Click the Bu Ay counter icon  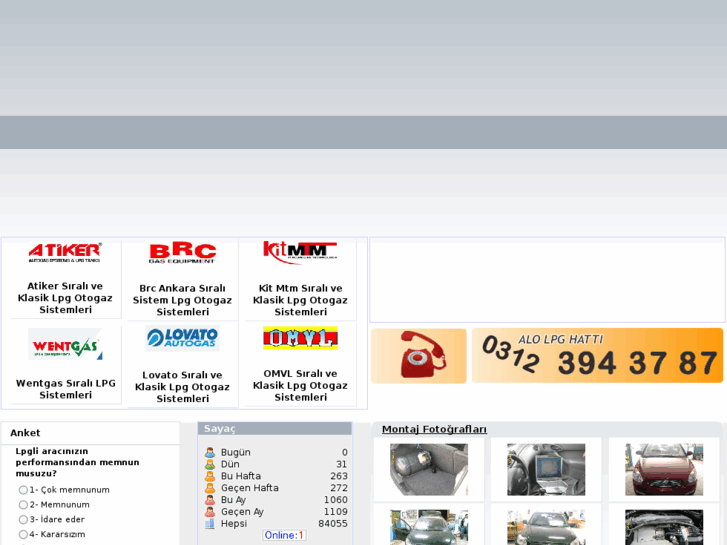pyautogui.click(x=210, y=500)
